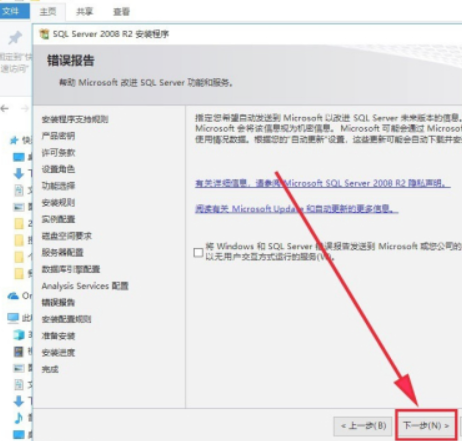This screenshot has height=441, width=462.
Task: Select the 实例配置 step
Action: click(58, 219)
